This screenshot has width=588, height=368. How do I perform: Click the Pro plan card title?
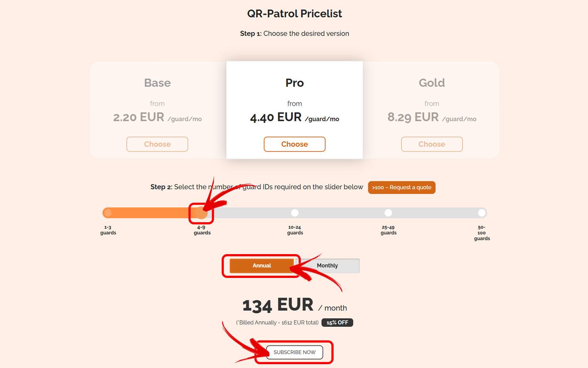coord(294,82)
